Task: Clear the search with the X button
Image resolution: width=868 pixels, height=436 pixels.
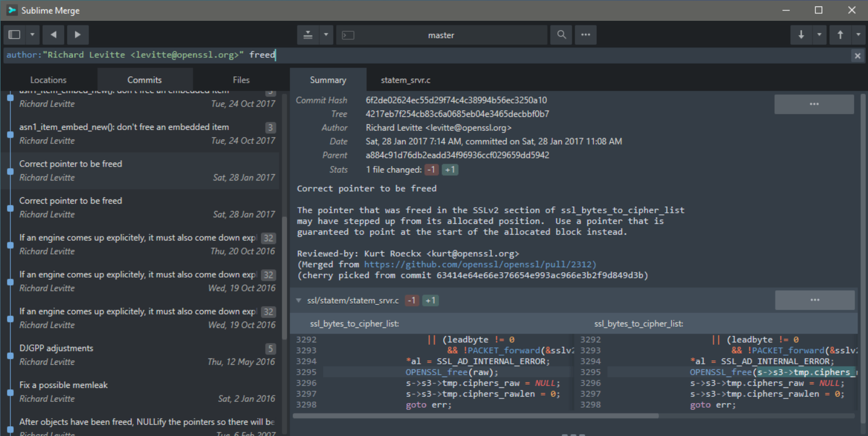Action: coord(857,56)
